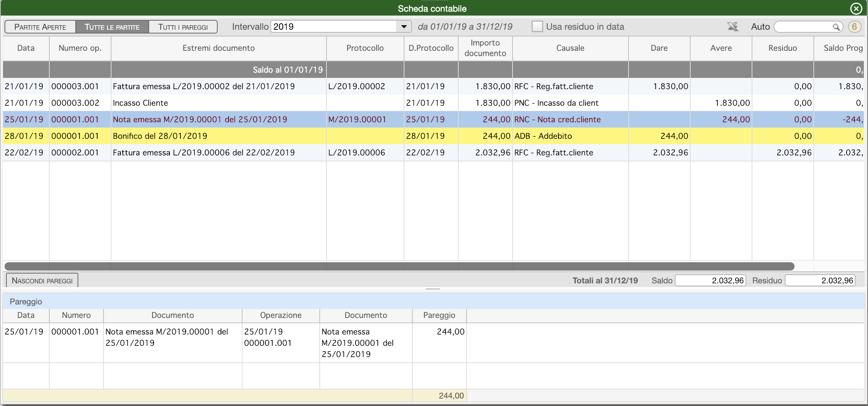Select the Incasso Cliente row
Image resolution: width=868 pixels, height=406 pixels.
click(x=433, y=103)
